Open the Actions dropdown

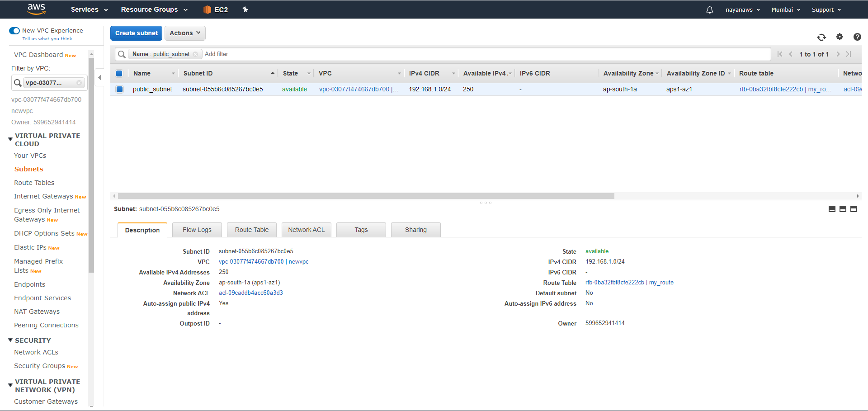point(184,33)
